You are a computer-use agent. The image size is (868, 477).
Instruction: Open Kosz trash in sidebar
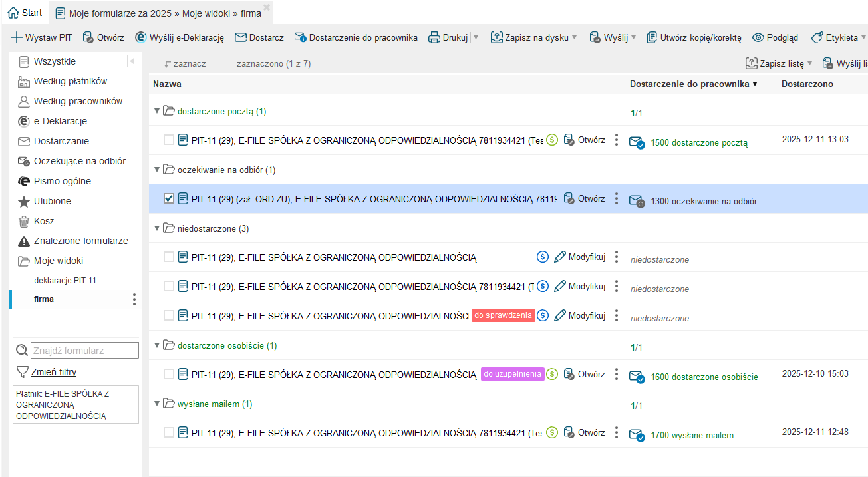(45, 221)
